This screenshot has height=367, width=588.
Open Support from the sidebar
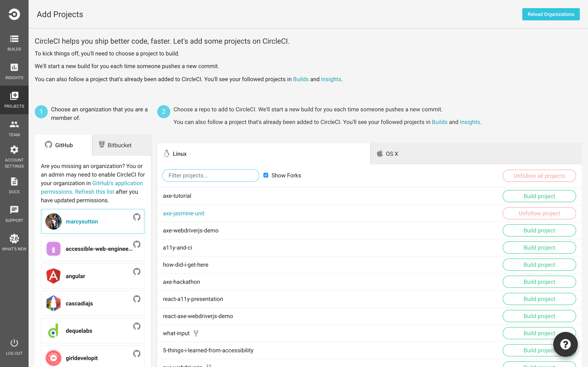pyautogui.click(x=14, y=214)
